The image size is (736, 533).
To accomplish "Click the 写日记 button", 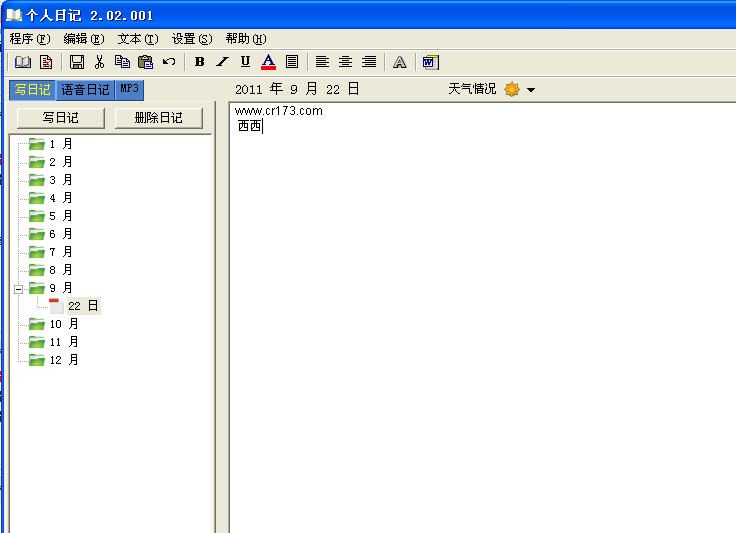I will coord(61,118).
